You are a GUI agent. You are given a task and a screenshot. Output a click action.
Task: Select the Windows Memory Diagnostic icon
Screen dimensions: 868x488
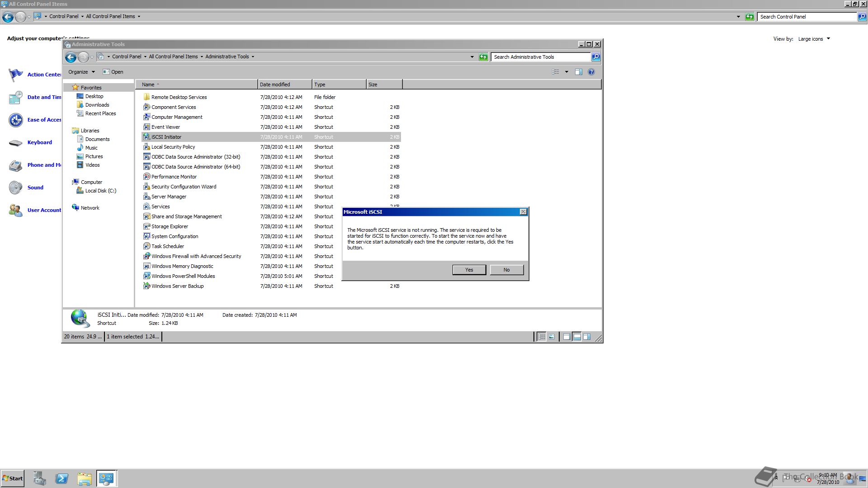coord(146,266)
